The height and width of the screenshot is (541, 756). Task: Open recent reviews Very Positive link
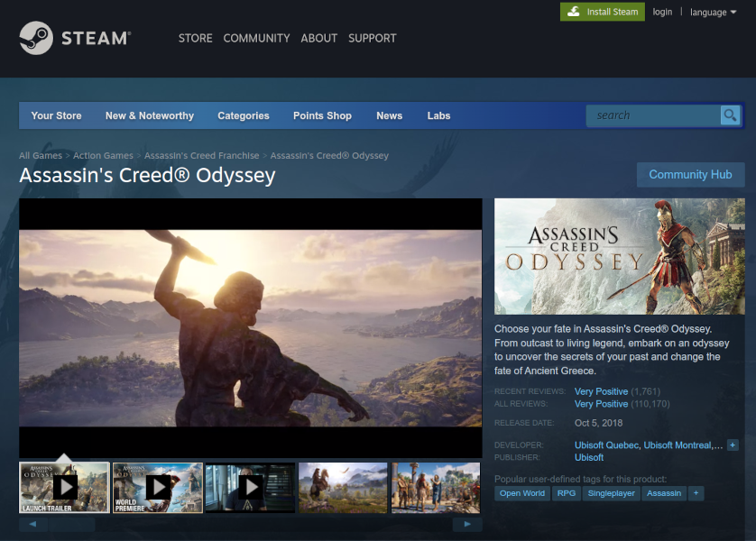pyautogui.click(x=601, y=391)
